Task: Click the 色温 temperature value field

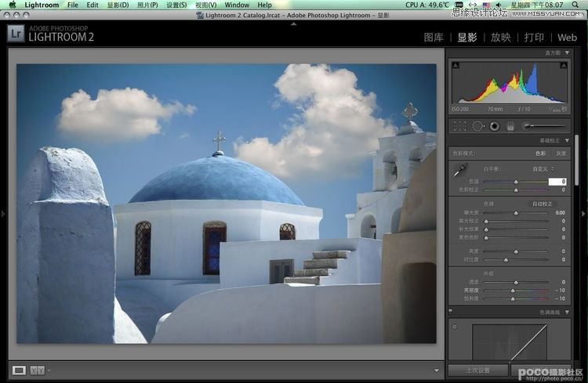Action: (557, 181)
